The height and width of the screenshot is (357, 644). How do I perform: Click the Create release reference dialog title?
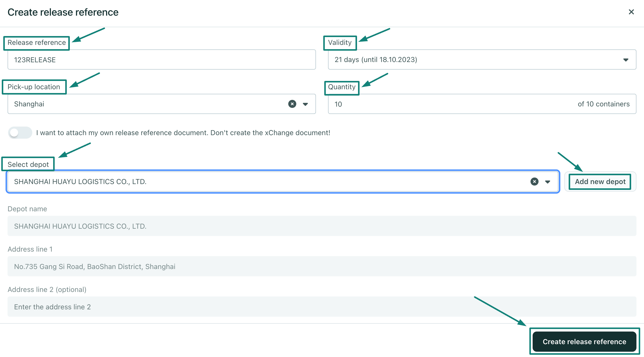tap(63, 12)
